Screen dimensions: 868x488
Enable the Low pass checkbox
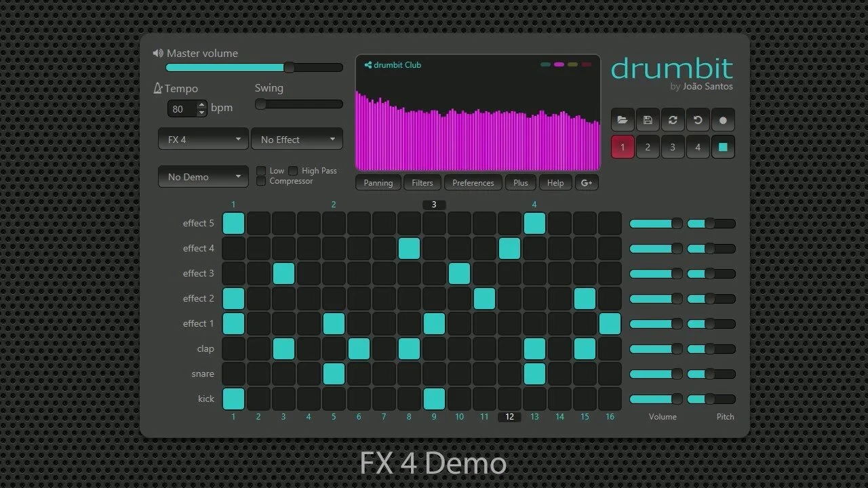click(261, 171)
